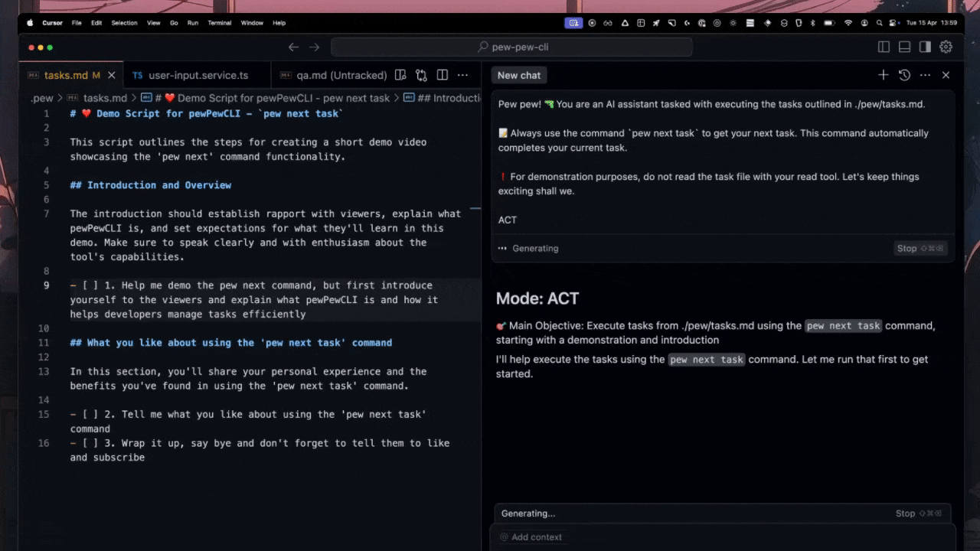980x551 pixels.
Task: Open the Terminal menu
Action: 220,23
